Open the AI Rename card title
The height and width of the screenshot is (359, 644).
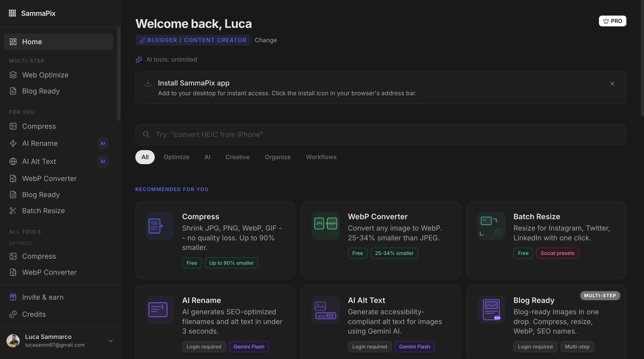[x=202, y=300]
